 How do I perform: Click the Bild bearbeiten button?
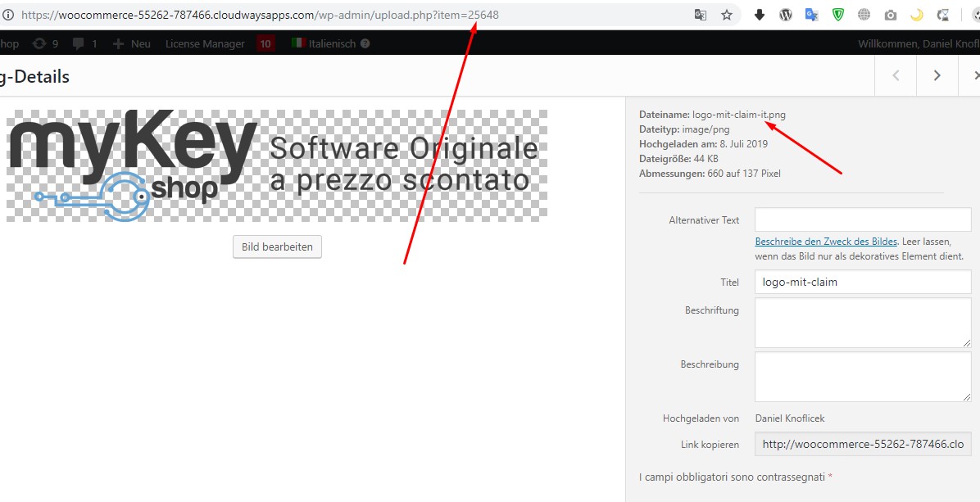pyautogui.click(x=277, y=246)
